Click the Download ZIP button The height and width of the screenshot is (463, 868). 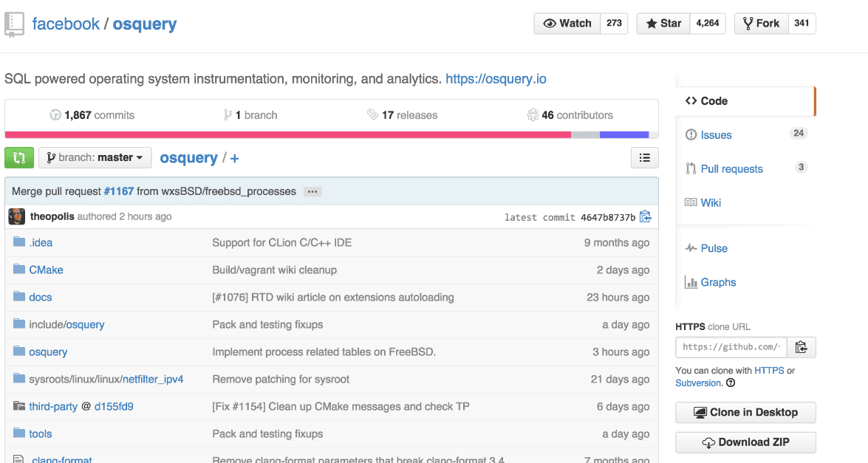point(745,442)
